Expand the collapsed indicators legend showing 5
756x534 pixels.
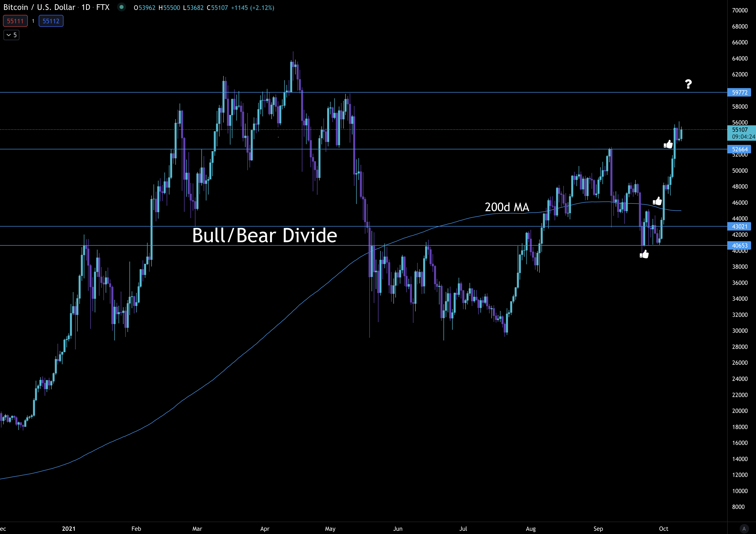click(x=11, y=35)
